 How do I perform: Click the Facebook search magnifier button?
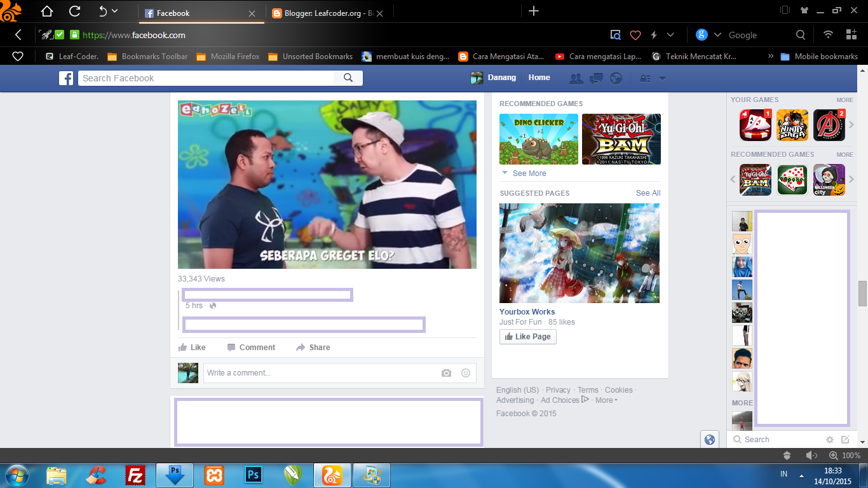coord(348,78)
